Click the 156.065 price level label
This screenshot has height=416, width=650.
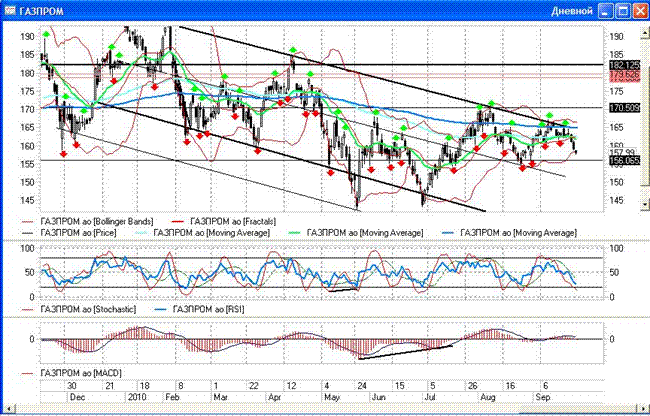[624, 161]
